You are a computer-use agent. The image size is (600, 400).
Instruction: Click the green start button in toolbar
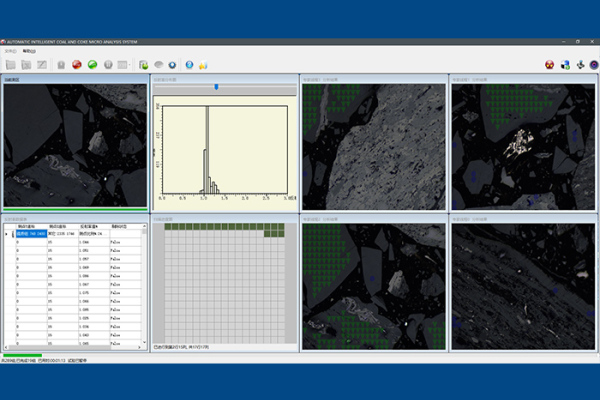pyautogui.click(x=91, y=65)
